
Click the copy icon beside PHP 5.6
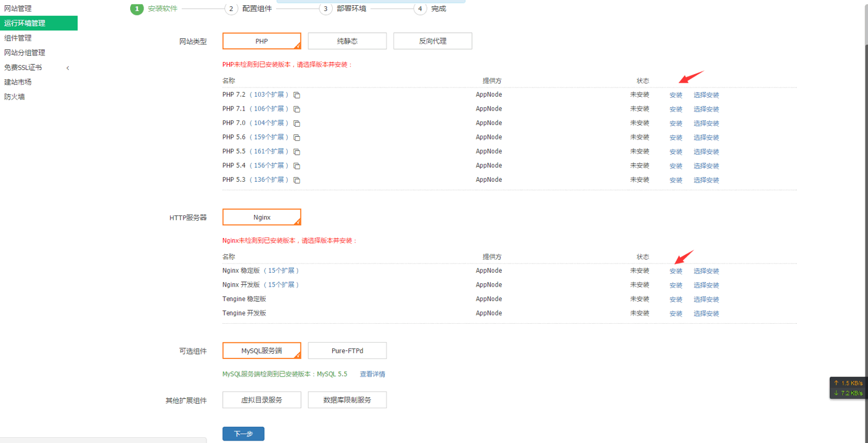pyautogui.click(x=296, y=138)
